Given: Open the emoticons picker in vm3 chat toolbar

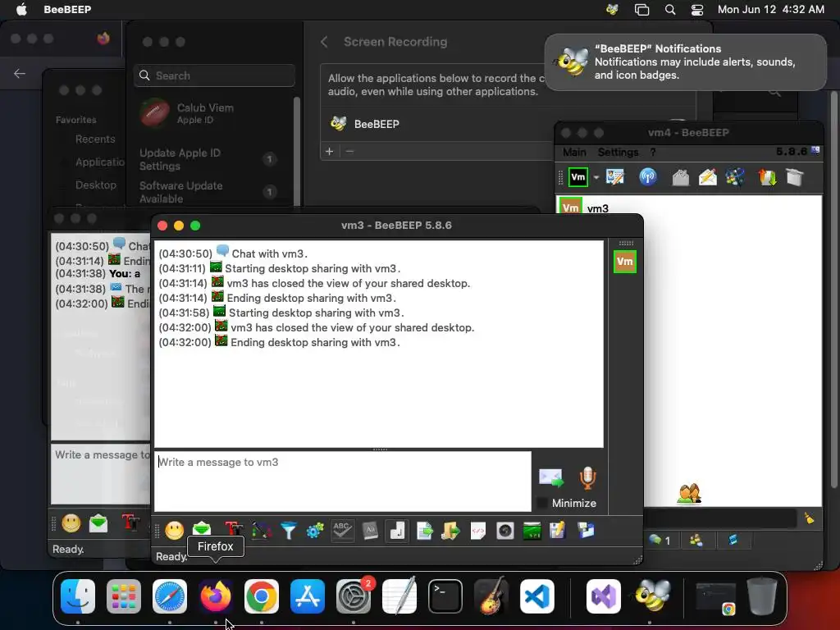Looking at the screenshot, I should pyautogui.click(x=174, y=531).
